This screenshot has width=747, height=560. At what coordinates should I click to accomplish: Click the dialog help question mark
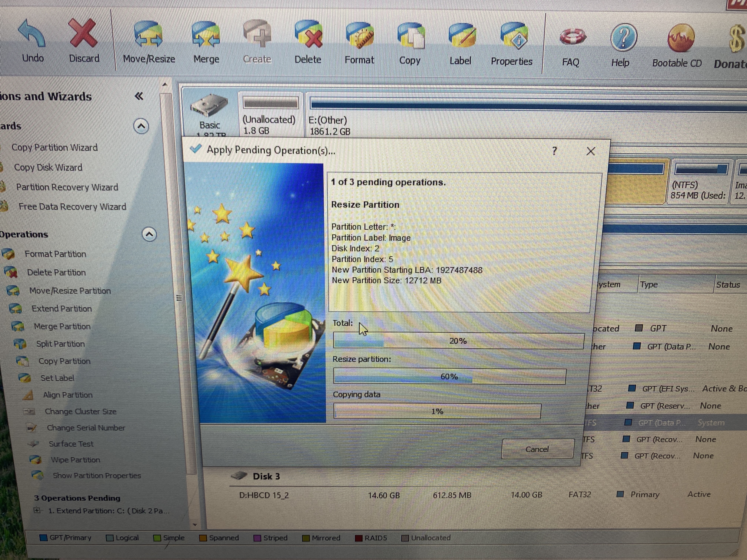(x=554, y=151)
